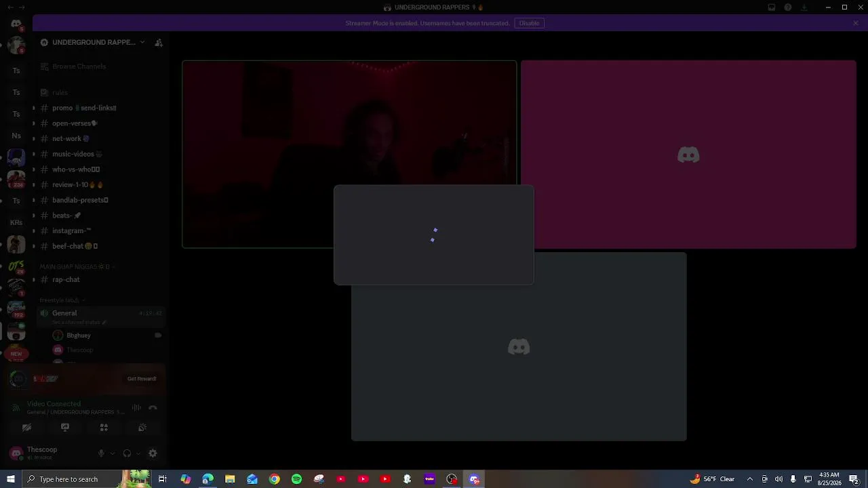Image resolution: width=868 pixels, height=488 pixels.
Task: Open Spotify from the taskbar
Action: [296, 479]
